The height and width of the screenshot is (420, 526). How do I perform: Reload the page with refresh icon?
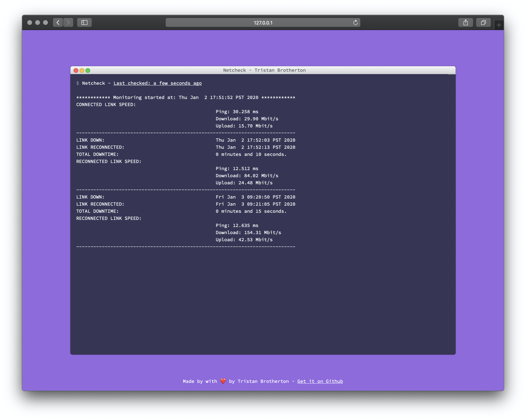tap(355, 23)
